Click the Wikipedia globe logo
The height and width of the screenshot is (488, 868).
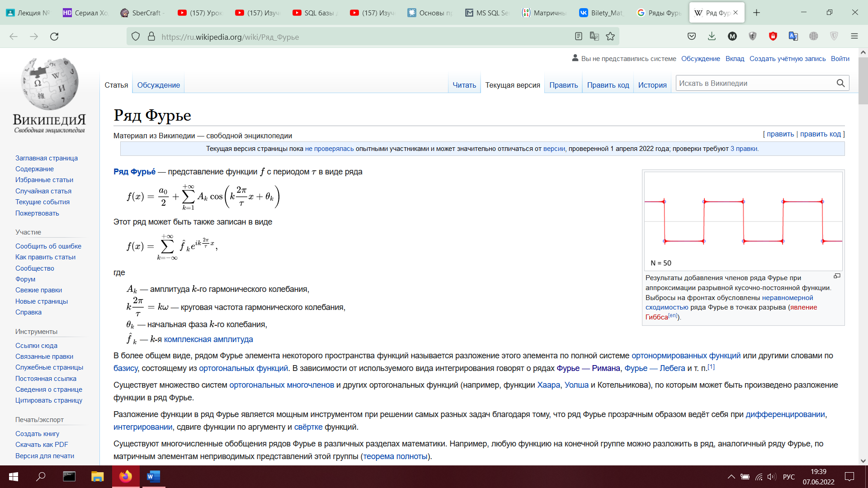[50, 84]
